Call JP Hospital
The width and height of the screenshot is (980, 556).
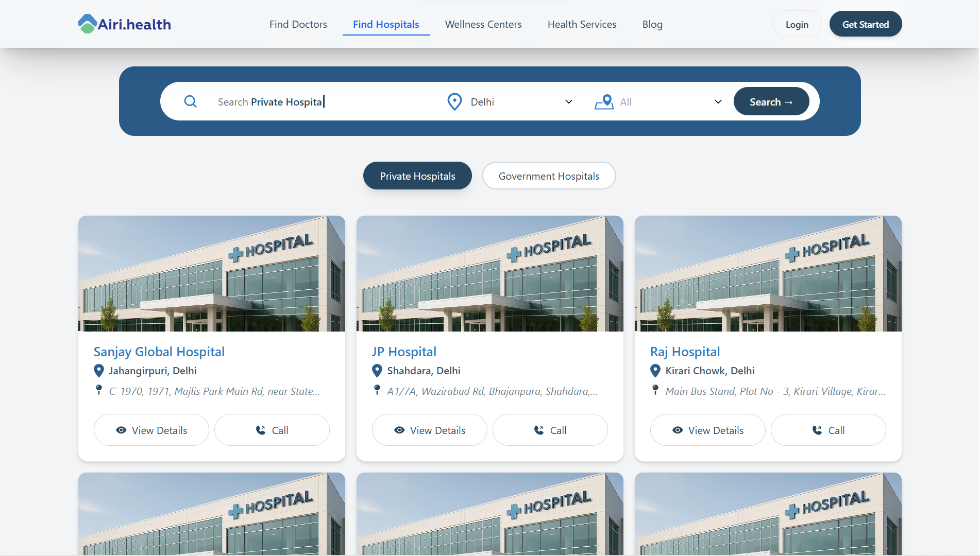coord(550,430)
